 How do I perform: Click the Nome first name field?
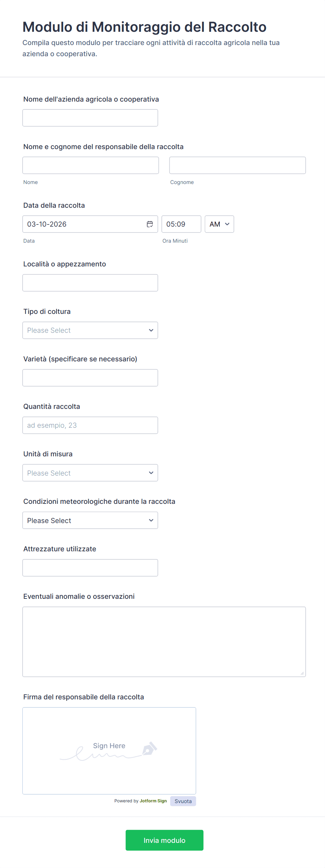(x=91, y=165)
